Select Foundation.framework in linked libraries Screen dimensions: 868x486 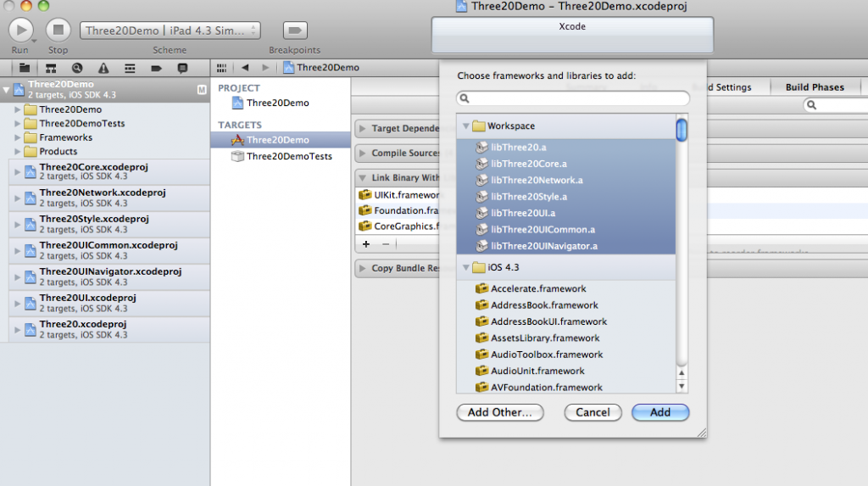pyautogui.click(x=398, y=210)
